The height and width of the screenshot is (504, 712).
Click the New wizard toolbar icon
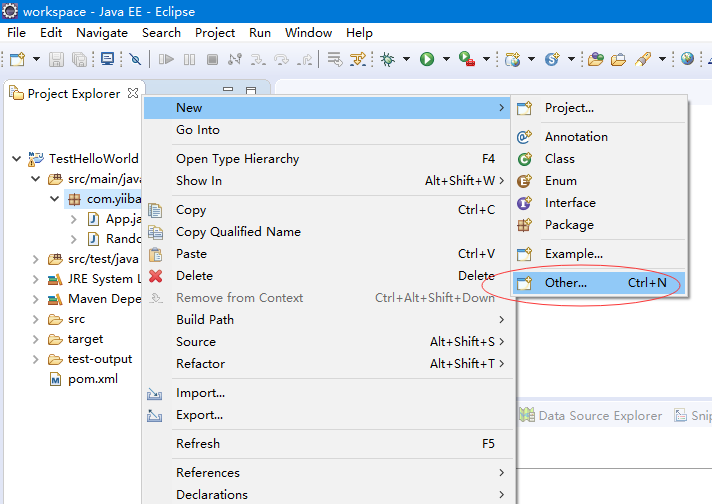17,59
